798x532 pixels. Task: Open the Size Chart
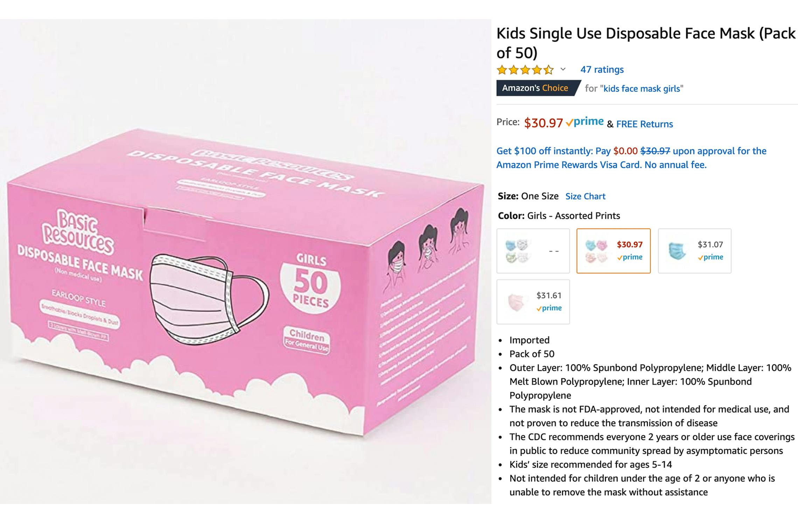tap(585, 196)
